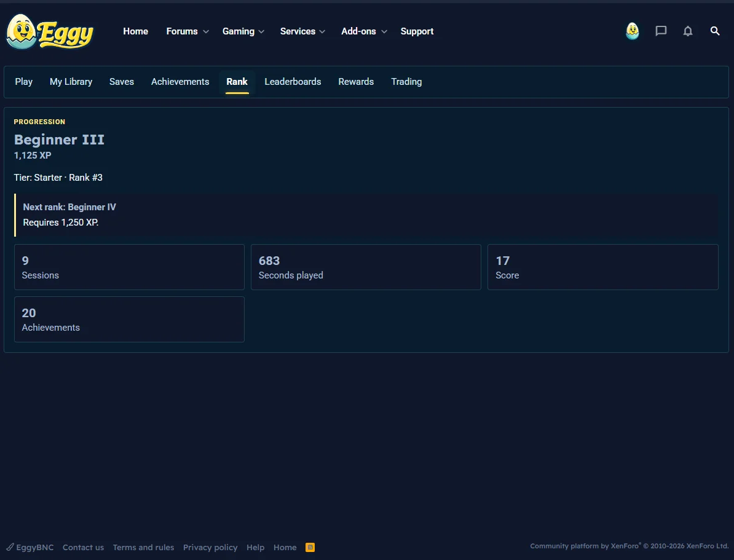Click the Beginner III rank heading

coord(59,140)
